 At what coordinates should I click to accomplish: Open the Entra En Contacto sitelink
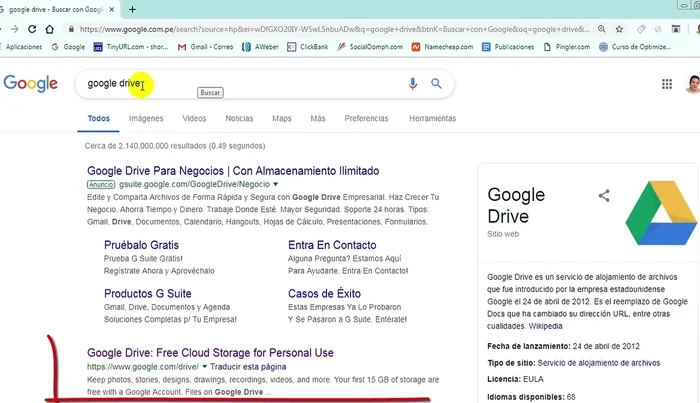(x=332, y=245)
